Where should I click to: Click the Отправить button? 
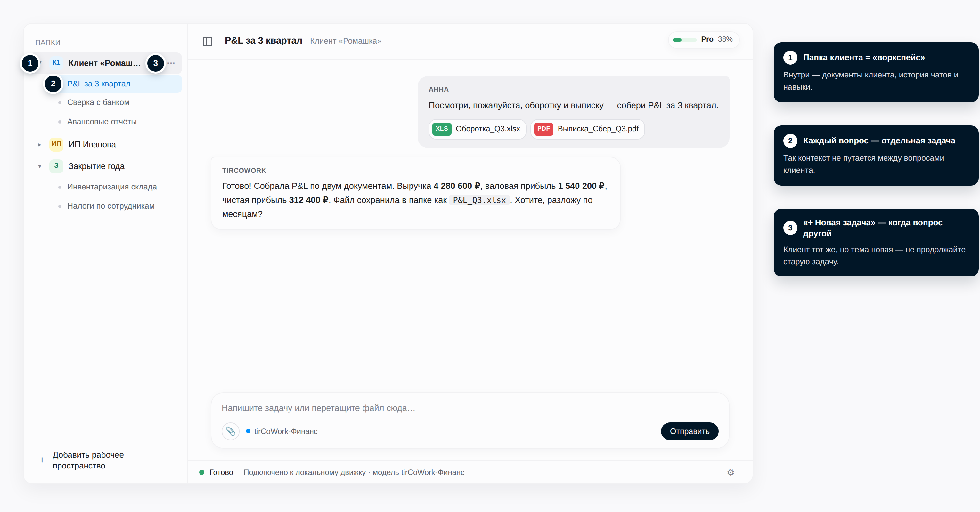[689, 431]
